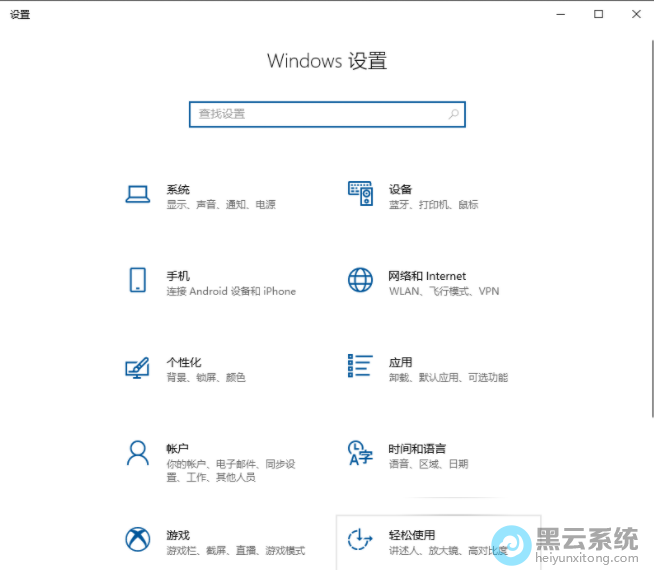The image size is (654, 570).
Task: Minimize the Settings window
Action: pos(560,14)
